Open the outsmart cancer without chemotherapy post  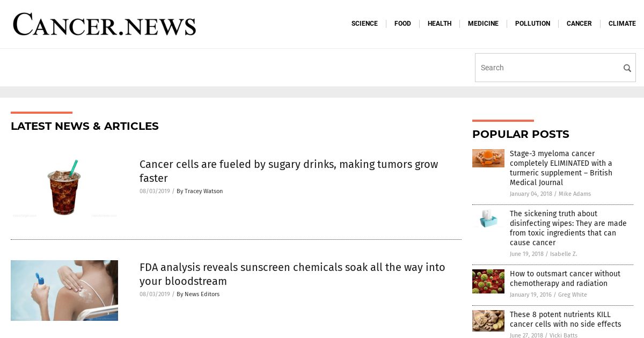coord(565,278)
